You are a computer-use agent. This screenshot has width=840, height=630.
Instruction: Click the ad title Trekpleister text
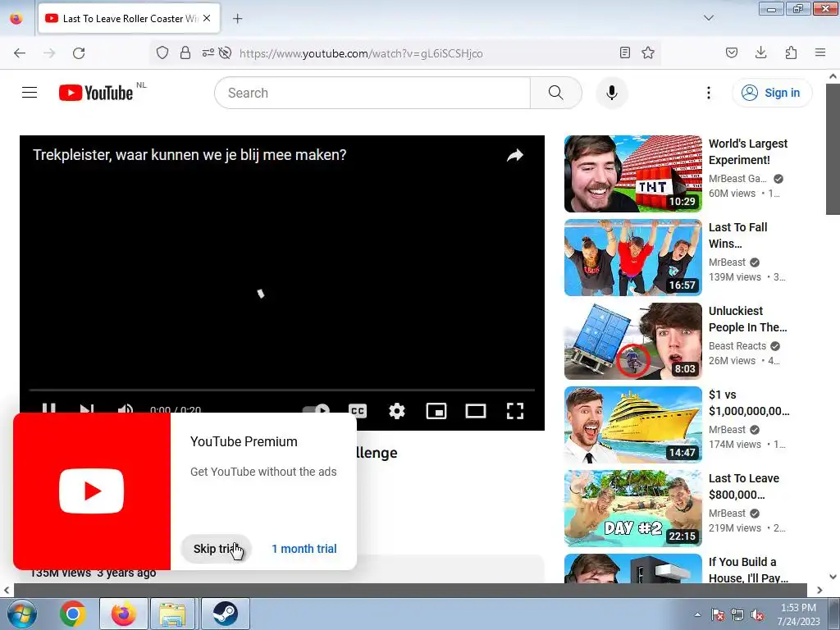click(x=189, y=155)
